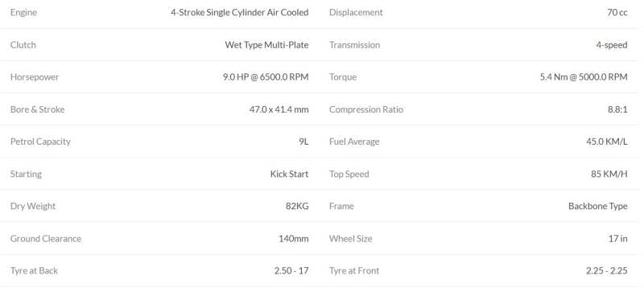The height and width of the screenshot is (296, 644).
Task: Select the Fuel Average value 45.0 KM/L
Action: [x=607, y=142]
